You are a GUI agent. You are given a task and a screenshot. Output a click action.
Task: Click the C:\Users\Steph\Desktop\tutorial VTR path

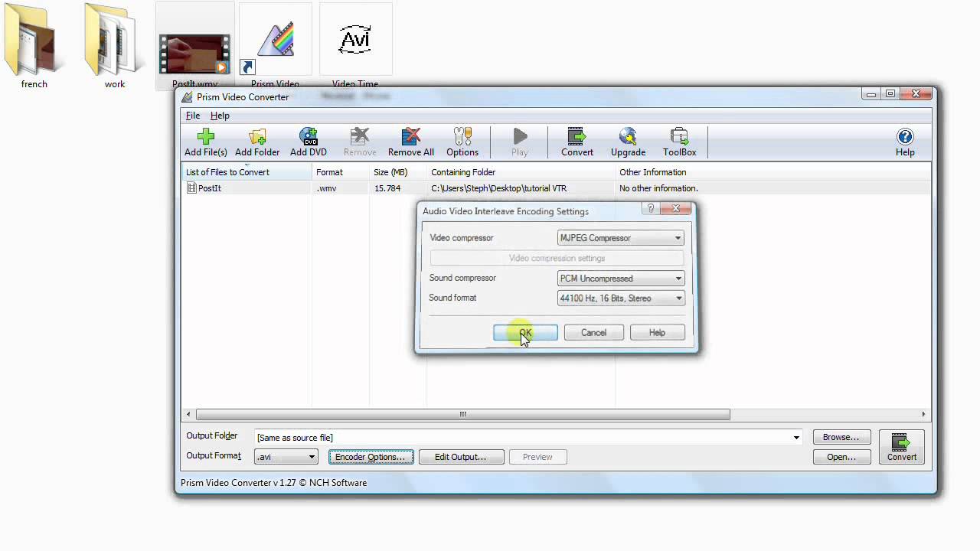click(x=498, y=188)
